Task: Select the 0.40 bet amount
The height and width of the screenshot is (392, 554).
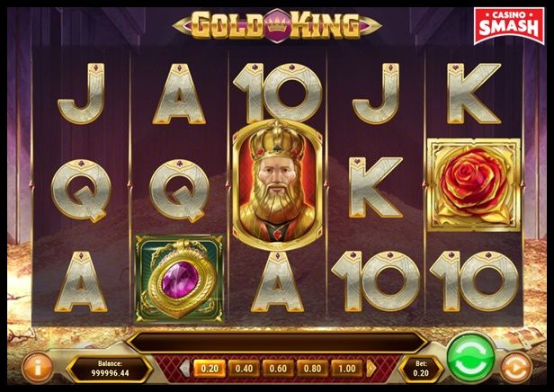Action: [244, 369]
